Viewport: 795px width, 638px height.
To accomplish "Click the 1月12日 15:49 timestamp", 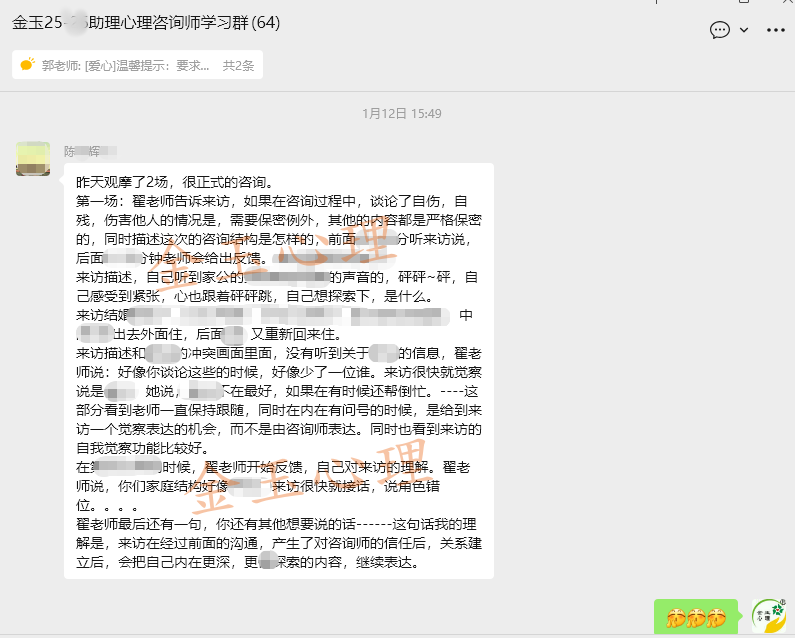I will (x=401, y=114).
